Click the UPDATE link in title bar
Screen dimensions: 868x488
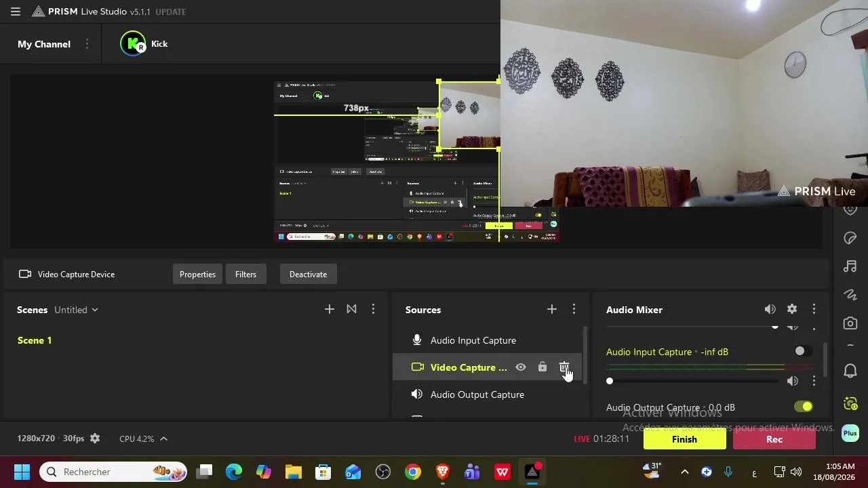[x=170, y=12]
